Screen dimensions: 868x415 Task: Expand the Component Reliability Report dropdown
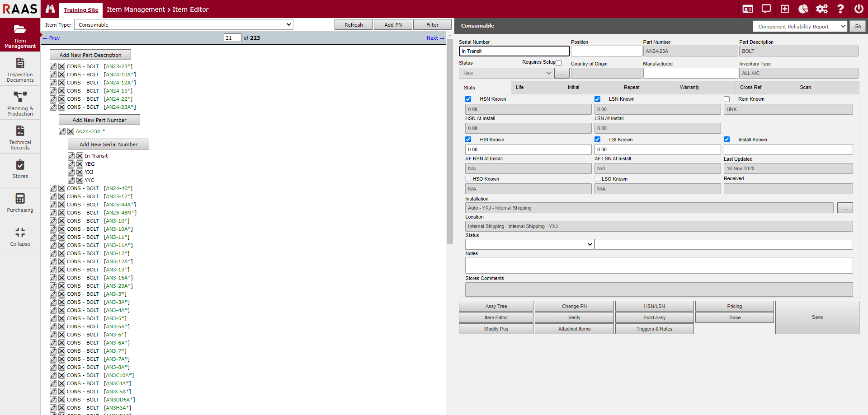(x=799, y=27)
